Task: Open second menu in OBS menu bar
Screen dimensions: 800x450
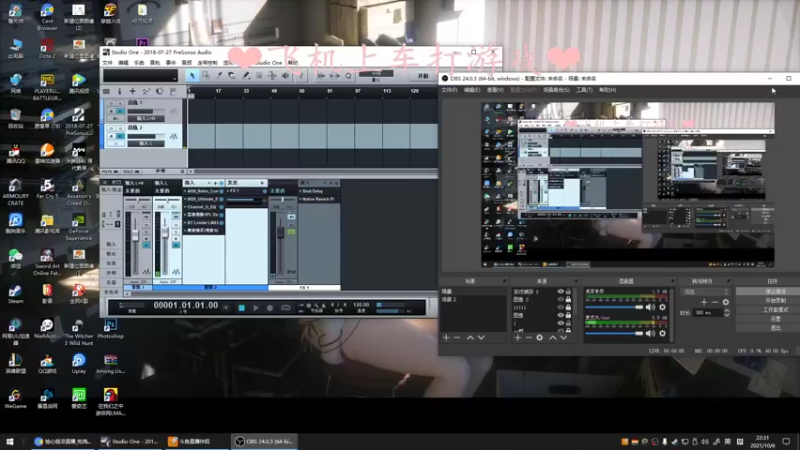Action: (472, 90)
